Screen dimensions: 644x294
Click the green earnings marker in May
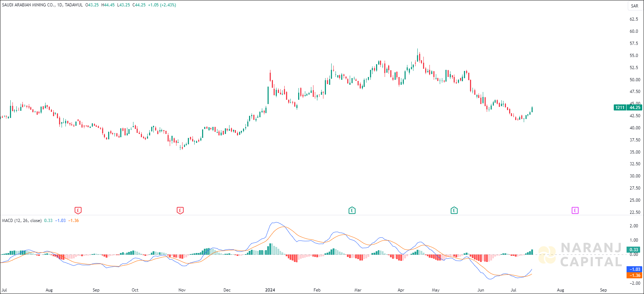click(x=454, y=211)
